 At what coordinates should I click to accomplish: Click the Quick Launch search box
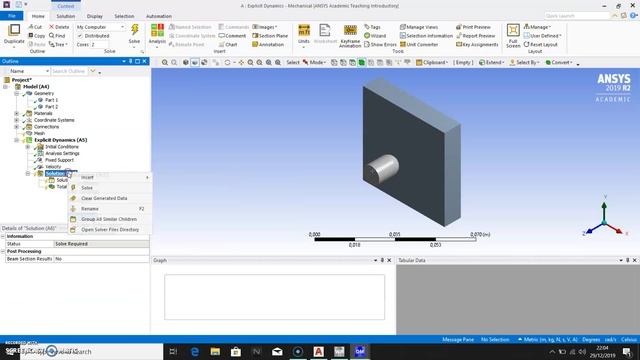pyautogui.click(x=577, y=16)
